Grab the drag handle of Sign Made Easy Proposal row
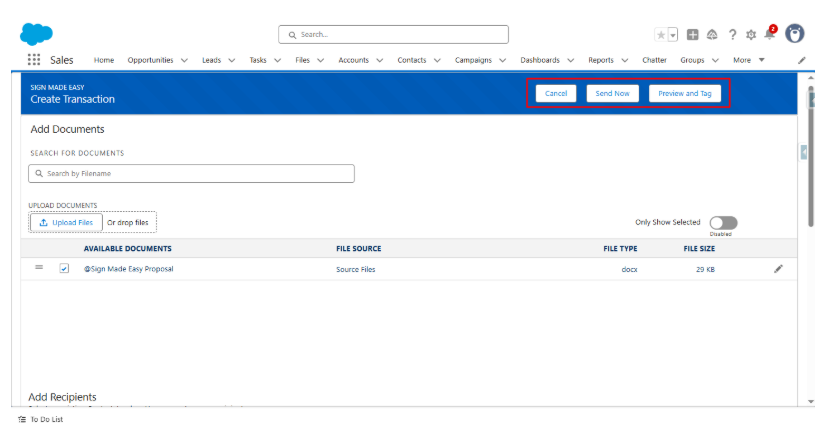 39,267
